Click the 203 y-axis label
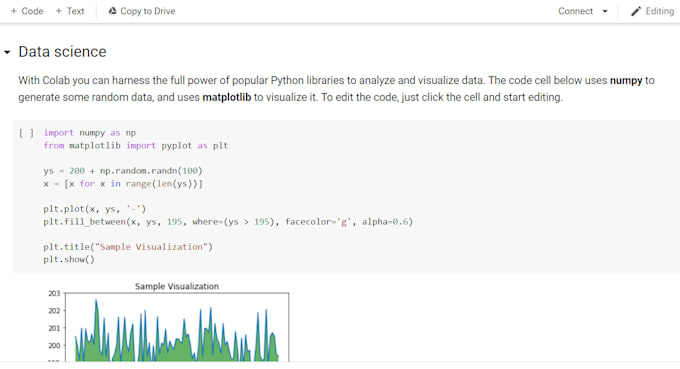 click(54, 294)
